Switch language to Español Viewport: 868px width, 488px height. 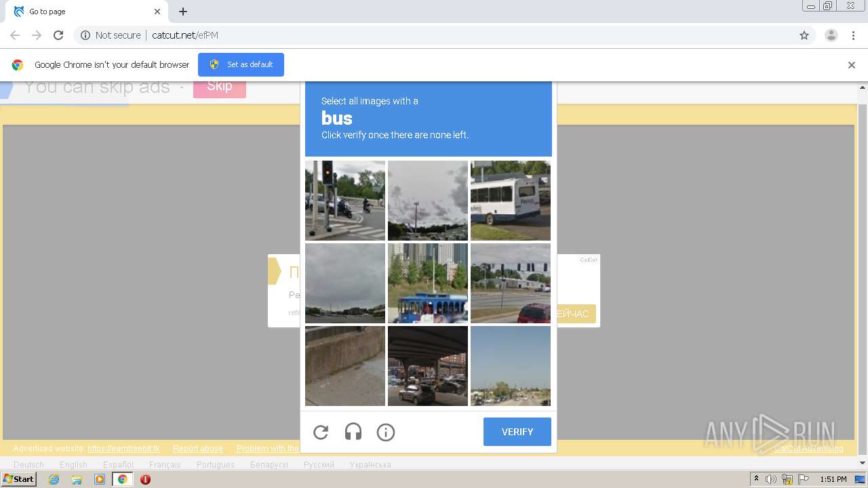(x=118, y=465)
